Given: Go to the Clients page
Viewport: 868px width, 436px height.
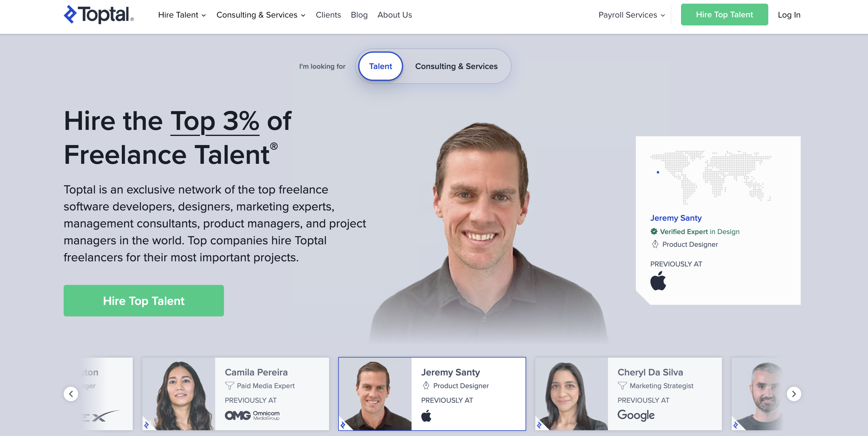Looking at the screenshot, I should (328, 15).
